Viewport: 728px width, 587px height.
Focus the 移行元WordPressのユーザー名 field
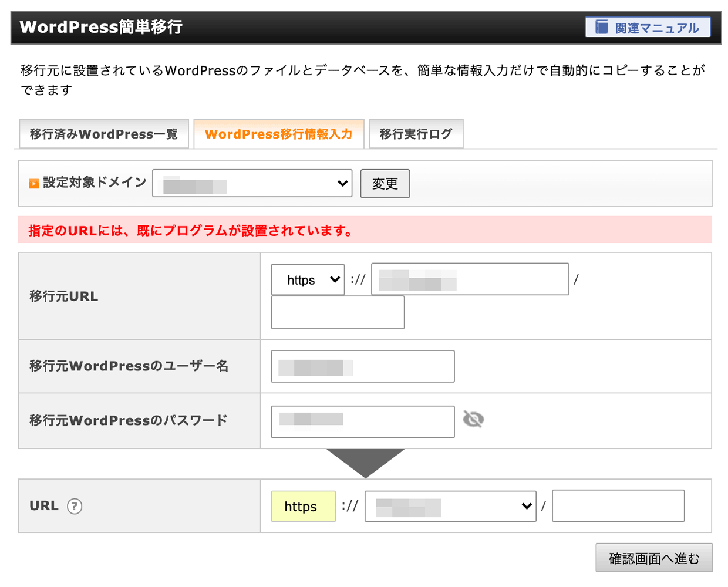click(x=363, y=366)
